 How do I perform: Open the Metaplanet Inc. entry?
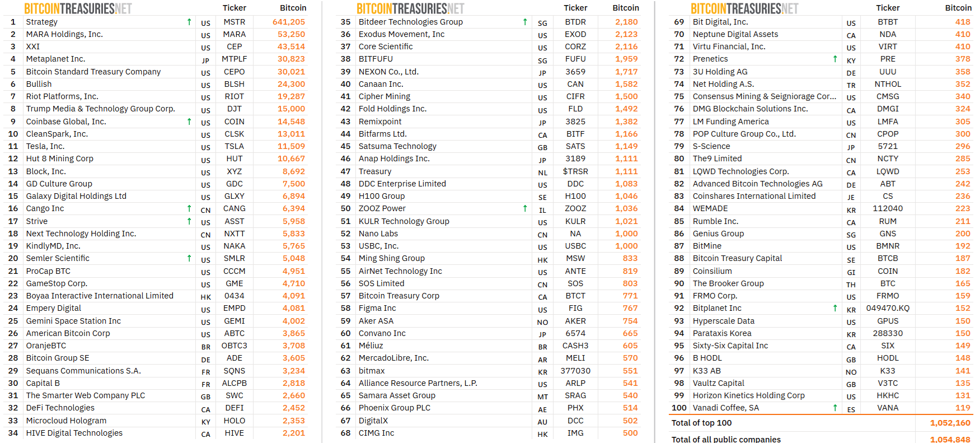click(x=55, y=59)
